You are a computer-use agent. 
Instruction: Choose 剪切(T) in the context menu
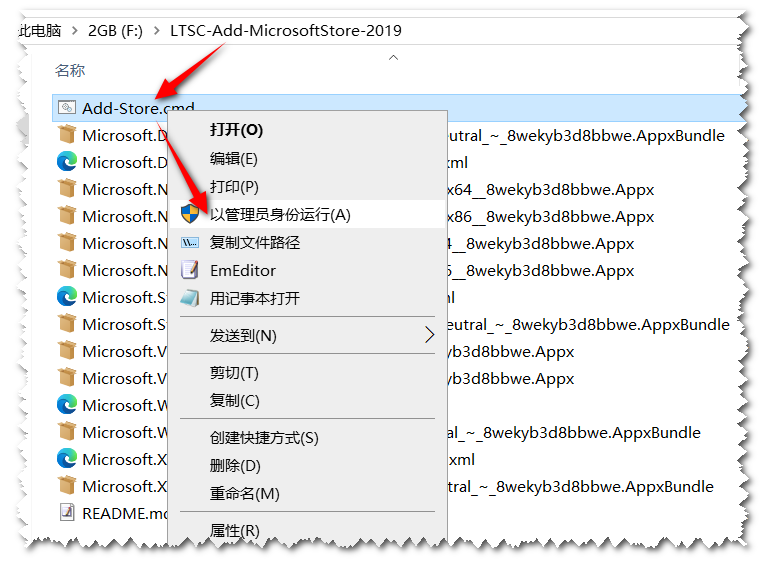pyautogui.click(x=308, y=373)
